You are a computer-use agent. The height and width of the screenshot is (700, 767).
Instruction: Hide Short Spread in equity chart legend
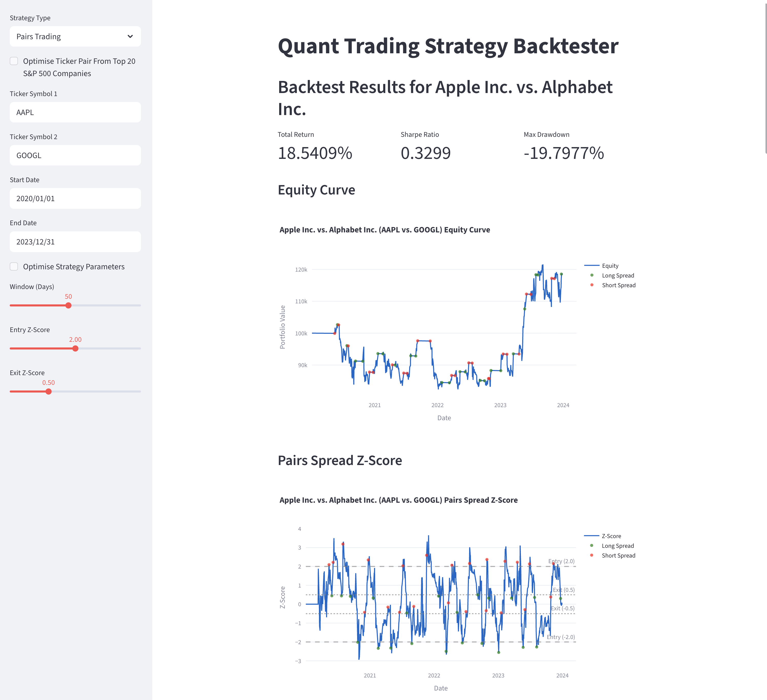coord(618,285)
